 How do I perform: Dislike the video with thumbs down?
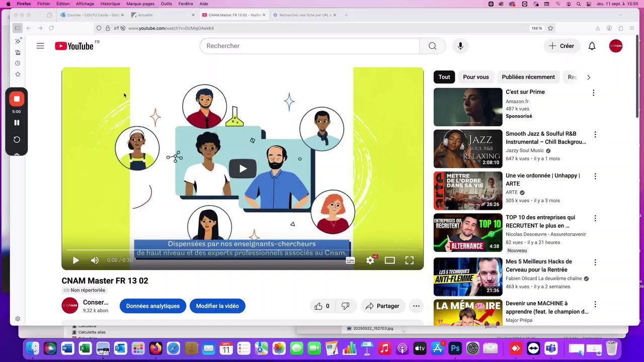[x=346, y=306]
